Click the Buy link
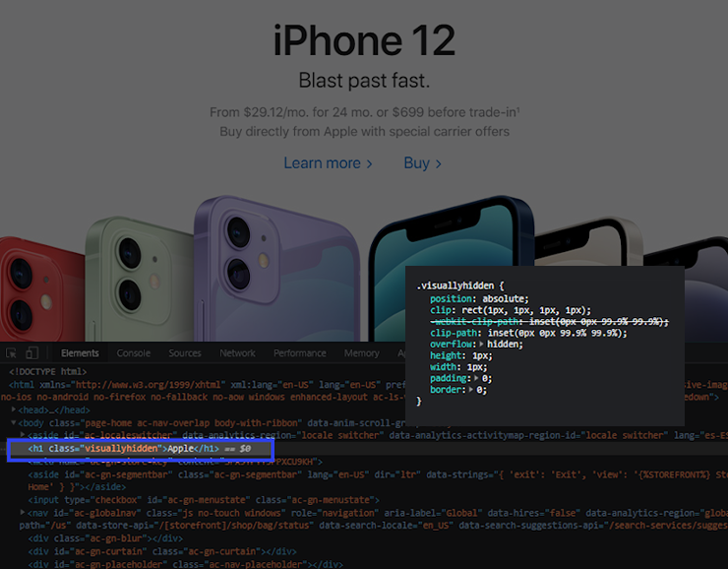This screenshot has height=569, width=728. [x=422, y=163]
